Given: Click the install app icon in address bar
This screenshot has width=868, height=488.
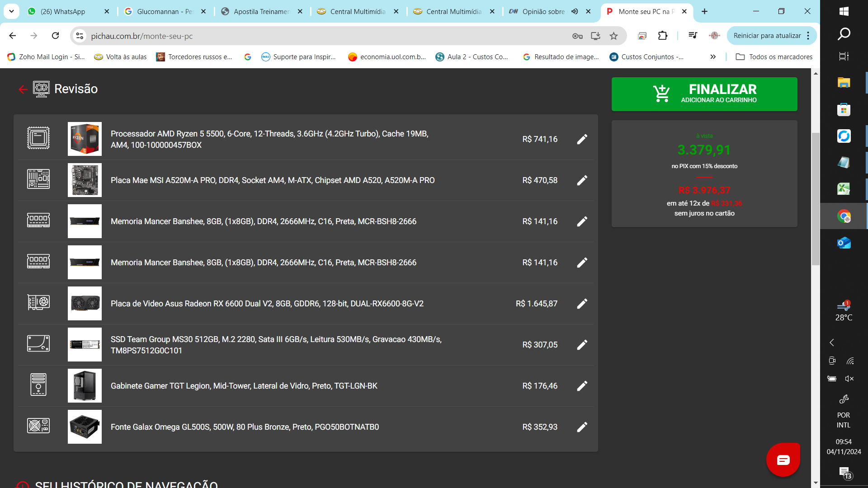Looking at the screenshot, I should point(595,36).
